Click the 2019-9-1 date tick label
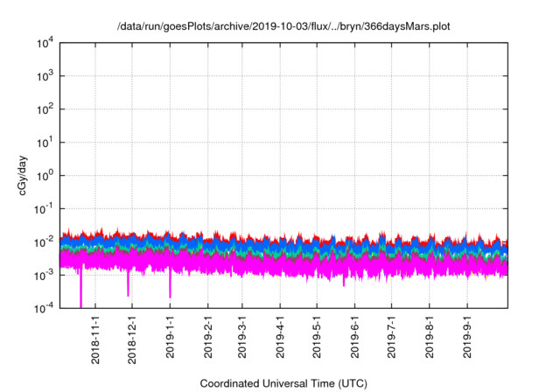The height and width of the screenshot is (392, 560). point(468,338)
